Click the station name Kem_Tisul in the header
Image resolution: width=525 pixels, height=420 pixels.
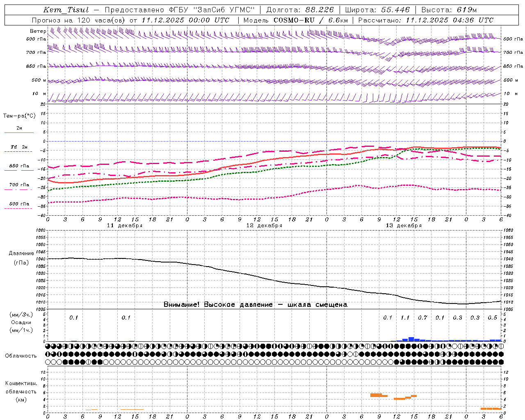coord(66,10)
